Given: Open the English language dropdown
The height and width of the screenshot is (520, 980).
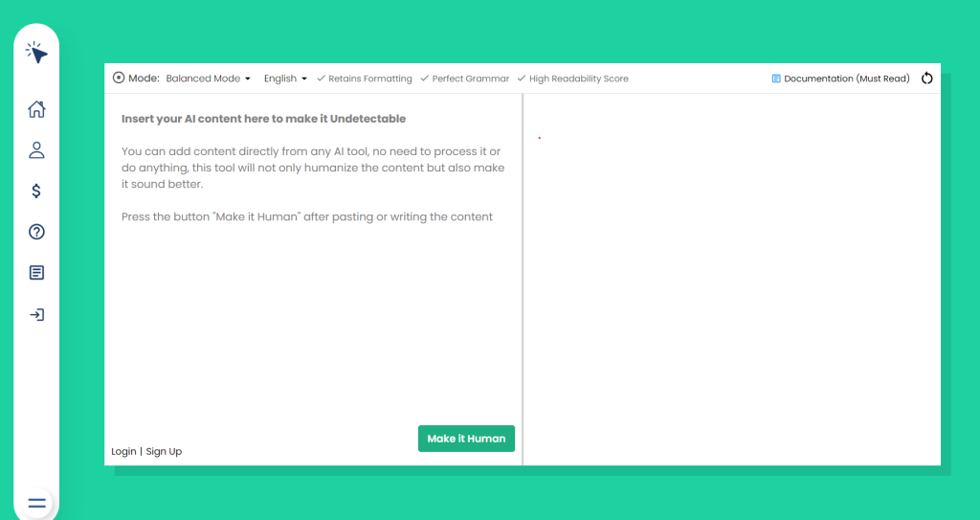Looking at the screenshot, I should [285, 79].
